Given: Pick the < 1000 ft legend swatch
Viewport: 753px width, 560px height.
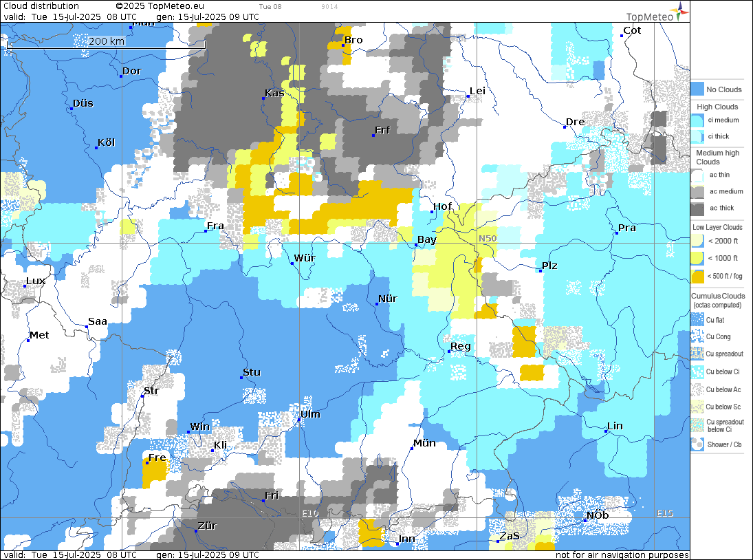Looking at the screenshot, I should [x=697, y=259].
